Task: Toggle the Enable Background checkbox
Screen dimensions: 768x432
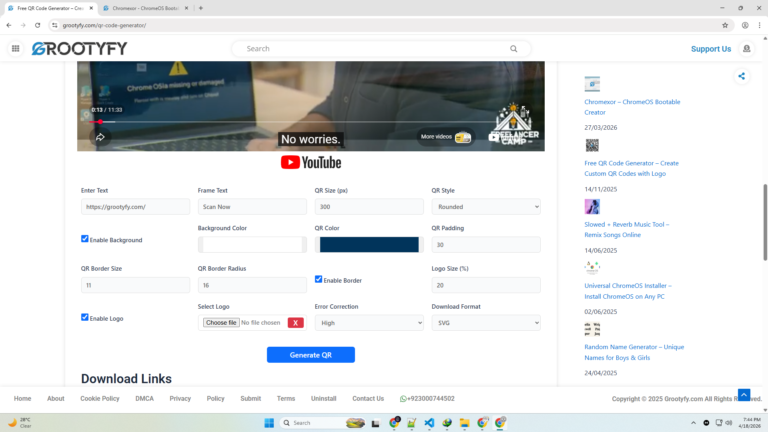Action: (x=85, y=239)
